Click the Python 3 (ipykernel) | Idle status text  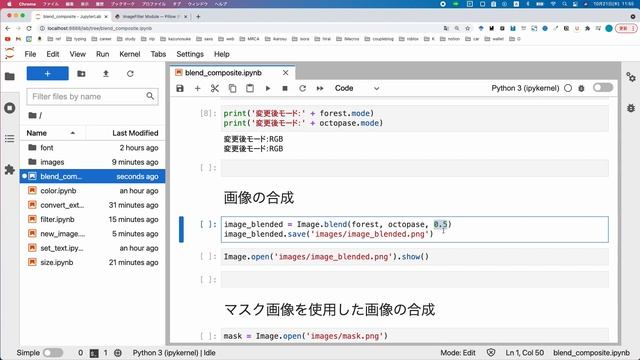pos(174,353)
